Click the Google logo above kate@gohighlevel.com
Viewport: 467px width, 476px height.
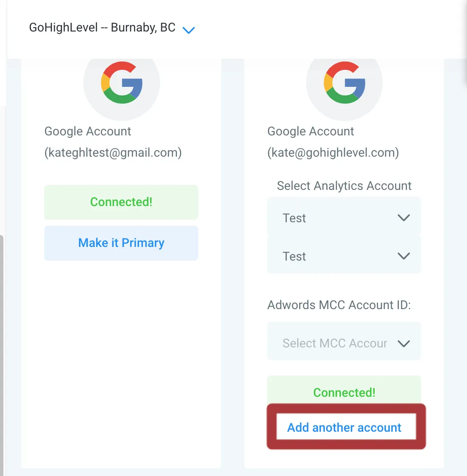(x=345, y=83)
